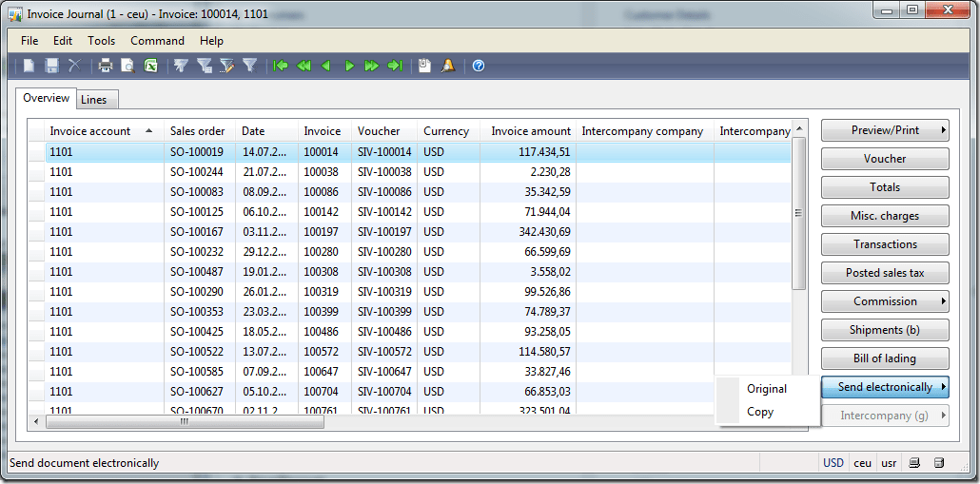The image size is (980, 484).
Task: Click the monitor icon in status bar
Action: (x=914, y=463)
